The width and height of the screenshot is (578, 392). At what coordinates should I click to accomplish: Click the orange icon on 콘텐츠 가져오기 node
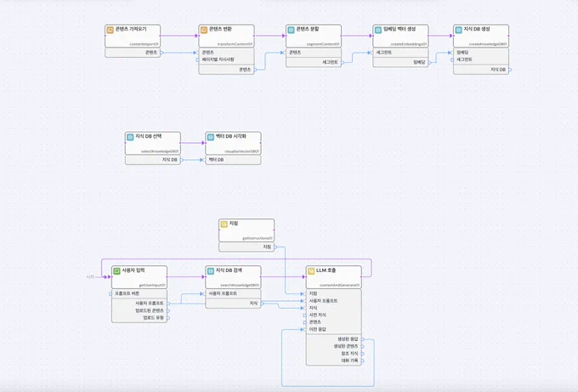click(x=110, y=30)
